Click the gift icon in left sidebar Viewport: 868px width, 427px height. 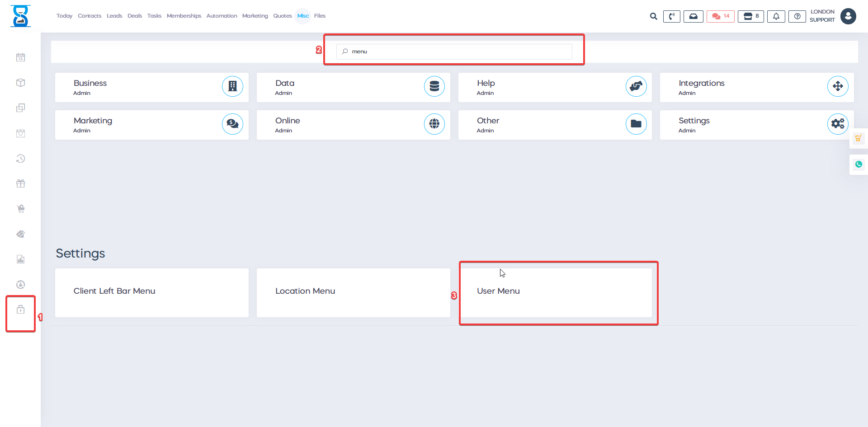coord(20,183)
